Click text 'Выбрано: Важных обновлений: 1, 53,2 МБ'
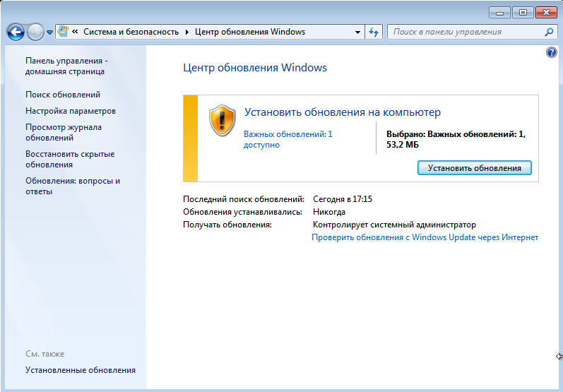563x392 pixels. coord(456,139)
